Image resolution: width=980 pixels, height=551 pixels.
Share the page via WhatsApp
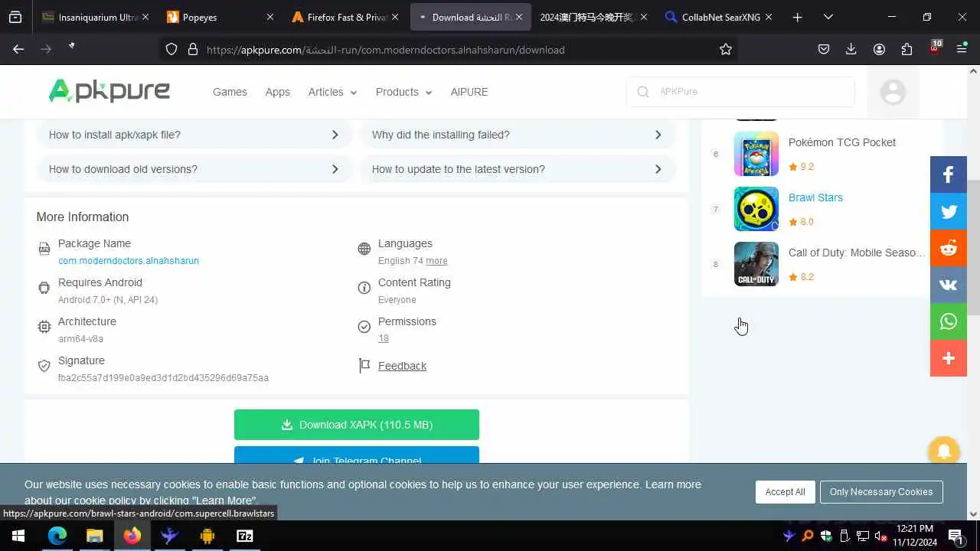(949, 321)
